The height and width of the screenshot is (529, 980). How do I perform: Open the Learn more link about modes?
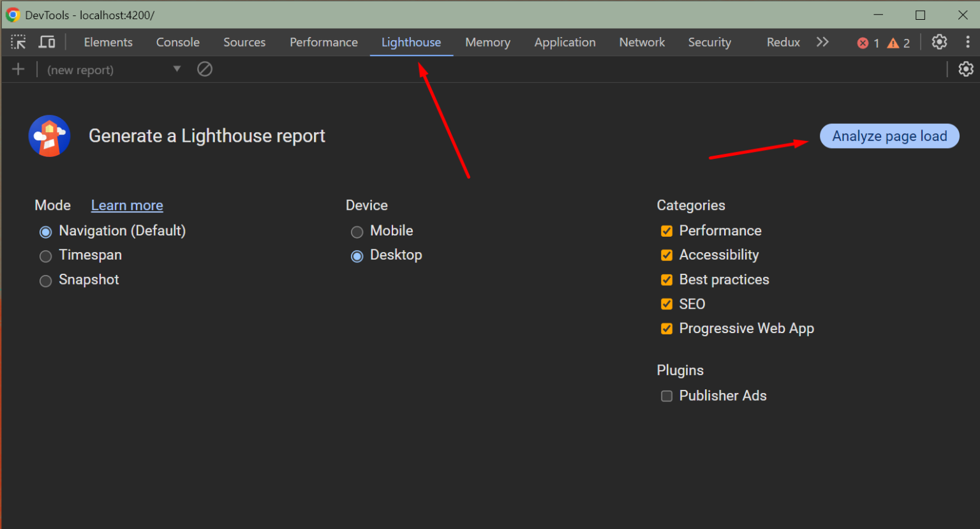pos(126,205)
